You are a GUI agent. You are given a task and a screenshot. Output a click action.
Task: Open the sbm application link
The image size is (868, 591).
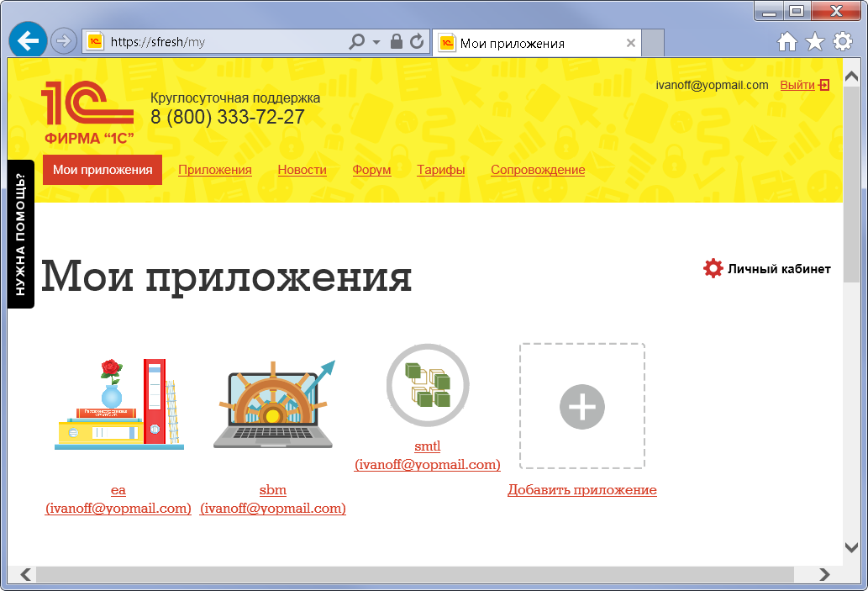pos(273,499)
